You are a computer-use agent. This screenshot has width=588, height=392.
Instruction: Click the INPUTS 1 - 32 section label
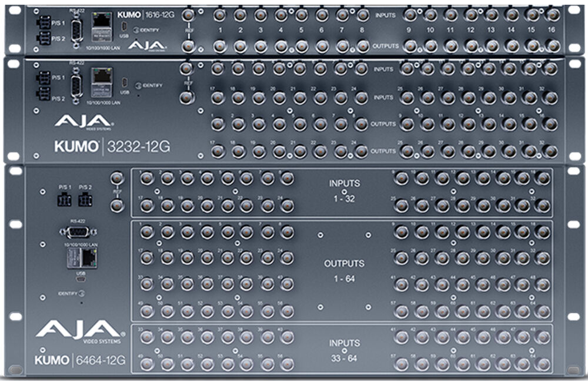tap(345, 191)
